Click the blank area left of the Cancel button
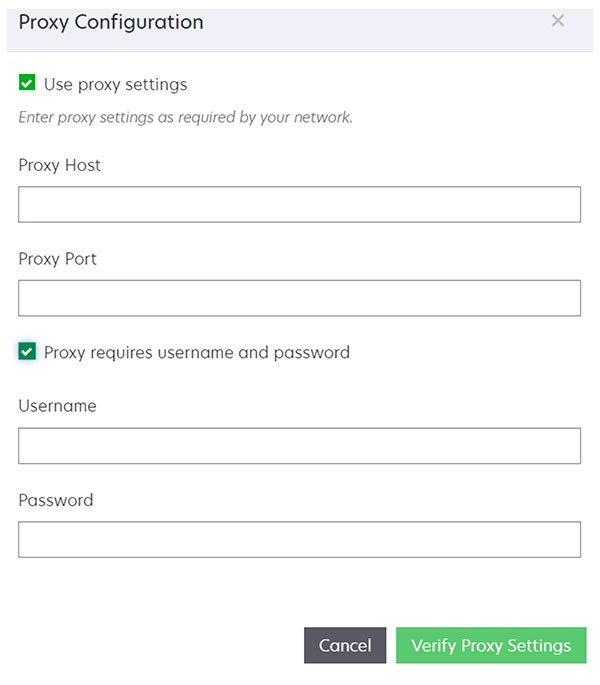 (150, 646)
